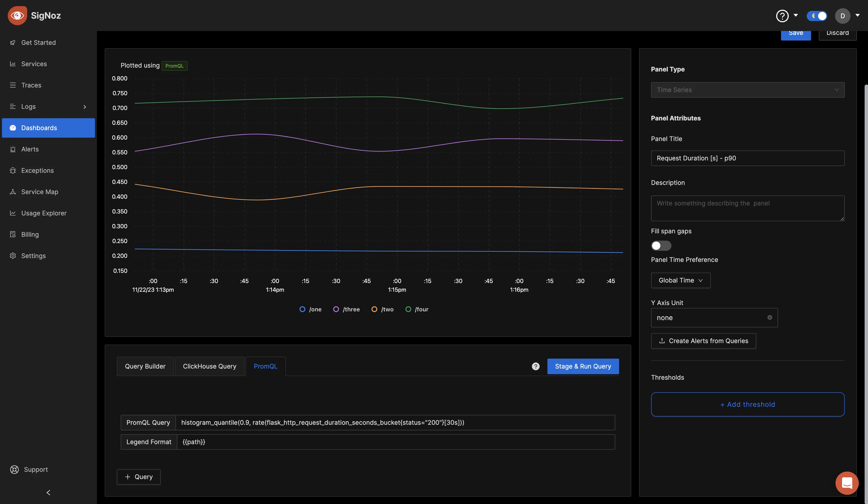Image resolution: width=868 pixels, height=504 pixels.
Task: Open Get Started menu item
Action: (x=48, y=42)
